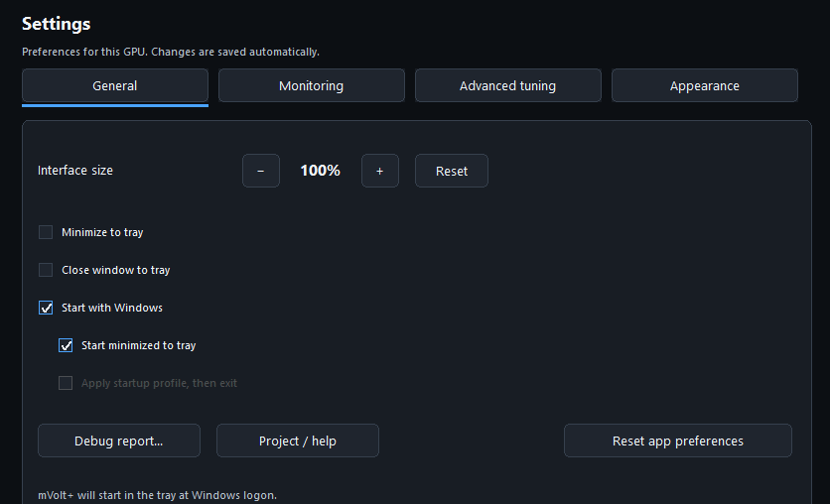Switch to the Appearance tab
The image size is (830, 504).
coord(705,85)
